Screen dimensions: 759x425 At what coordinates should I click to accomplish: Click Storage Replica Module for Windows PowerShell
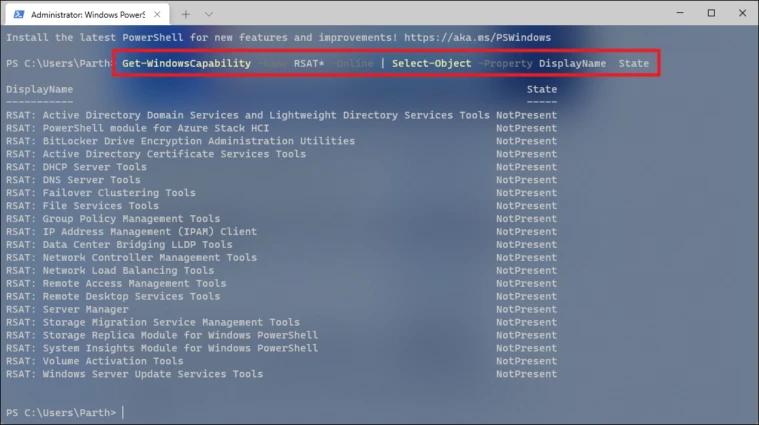(180, 335)
